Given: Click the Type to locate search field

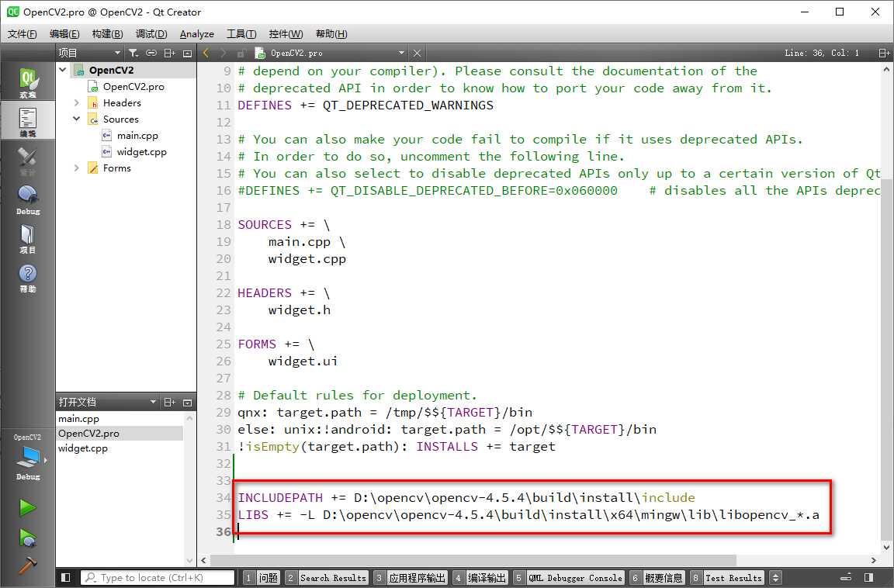Looking at the screenshot, I should [158, 578].
